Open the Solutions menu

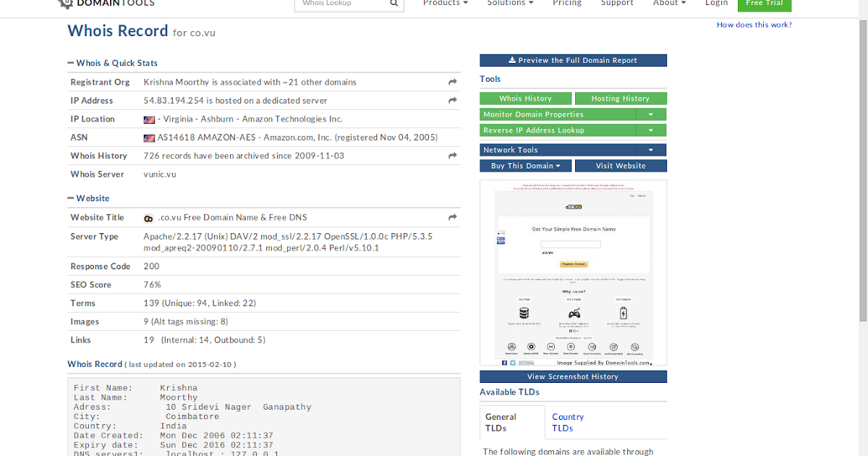coord(511,4)
